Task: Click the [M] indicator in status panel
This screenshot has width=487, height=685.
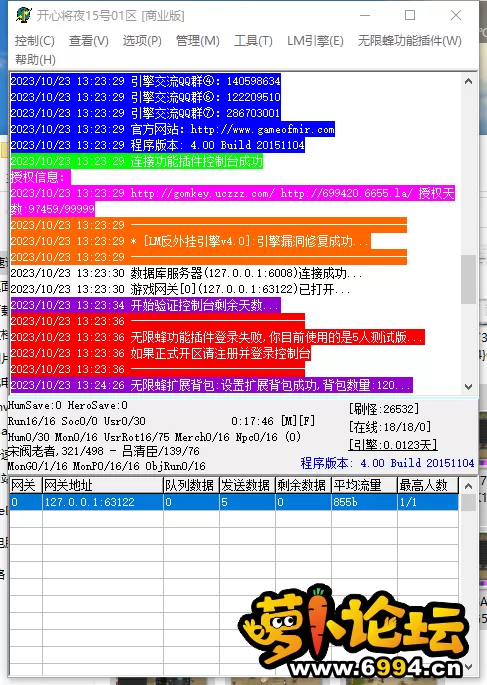Action: tap(289, 421)
